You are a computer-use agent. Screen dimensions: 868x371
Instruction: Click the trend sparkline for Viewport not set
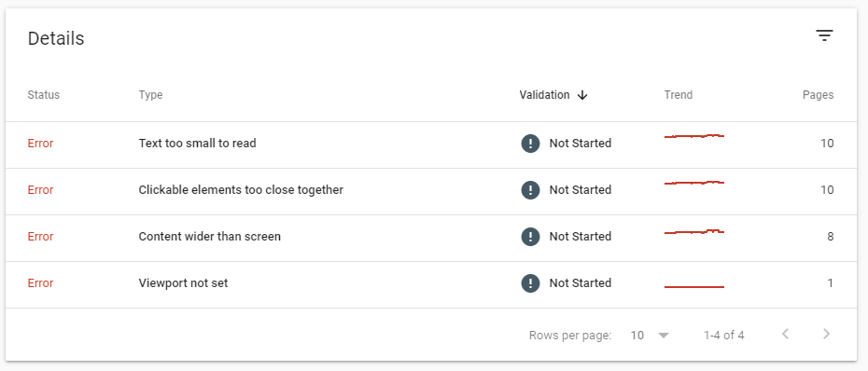[x=694, y=286]
